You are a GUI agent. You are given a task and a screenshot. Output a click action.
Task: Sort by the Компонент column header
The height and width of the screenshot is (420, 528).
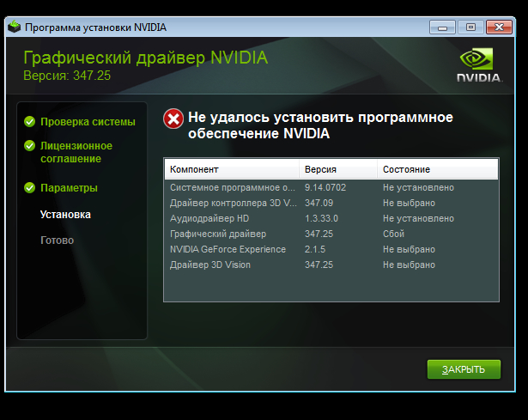(x=232, y=169)
